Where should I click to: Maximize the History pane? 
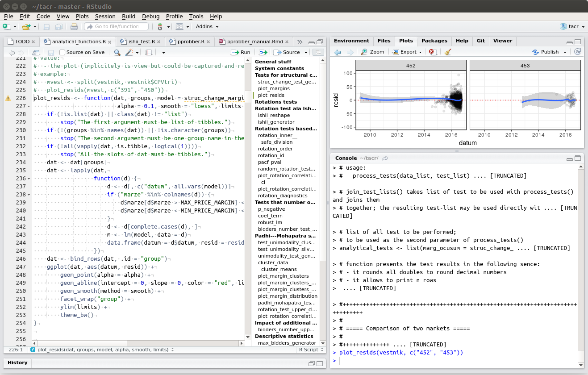click(321, 363)
